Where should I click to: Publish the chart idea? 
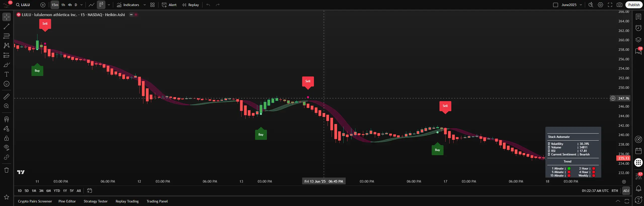click(x=634, y=5)
